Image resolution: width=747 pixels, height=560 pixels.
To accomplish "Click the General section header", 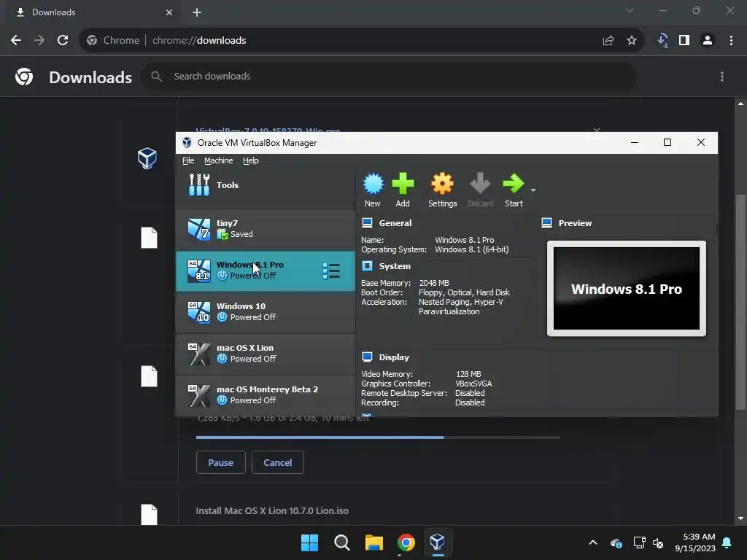I will [395, 223].
